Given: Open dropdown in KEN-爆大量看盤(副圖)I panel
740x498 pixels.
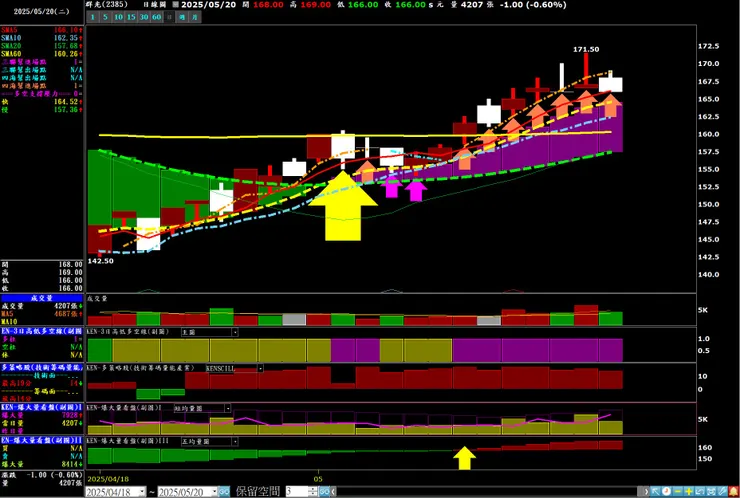Looking at the screenshot, I should tap(227, 408).
